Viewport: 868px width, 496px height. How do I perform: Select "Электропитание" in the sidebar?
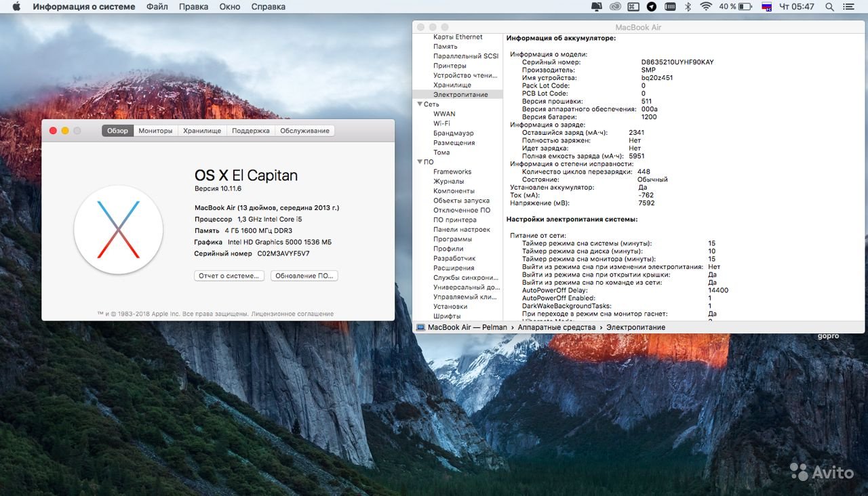(460, 95)
